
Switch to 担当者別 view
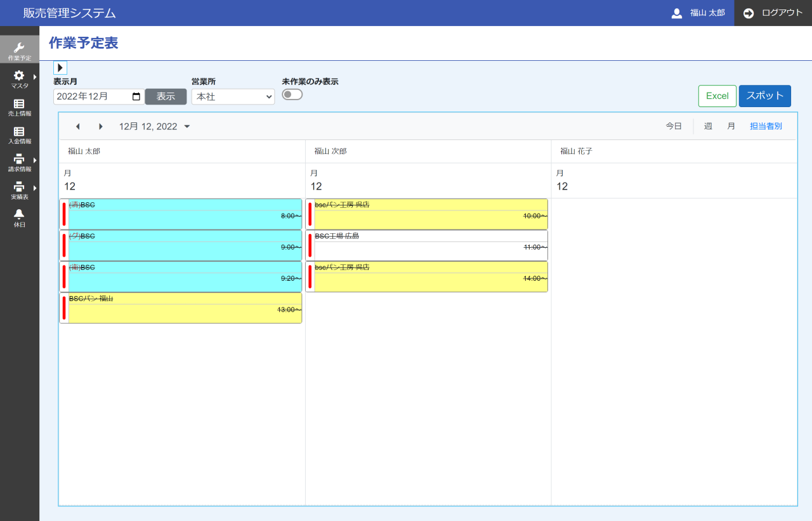click(x=766, y=126)
